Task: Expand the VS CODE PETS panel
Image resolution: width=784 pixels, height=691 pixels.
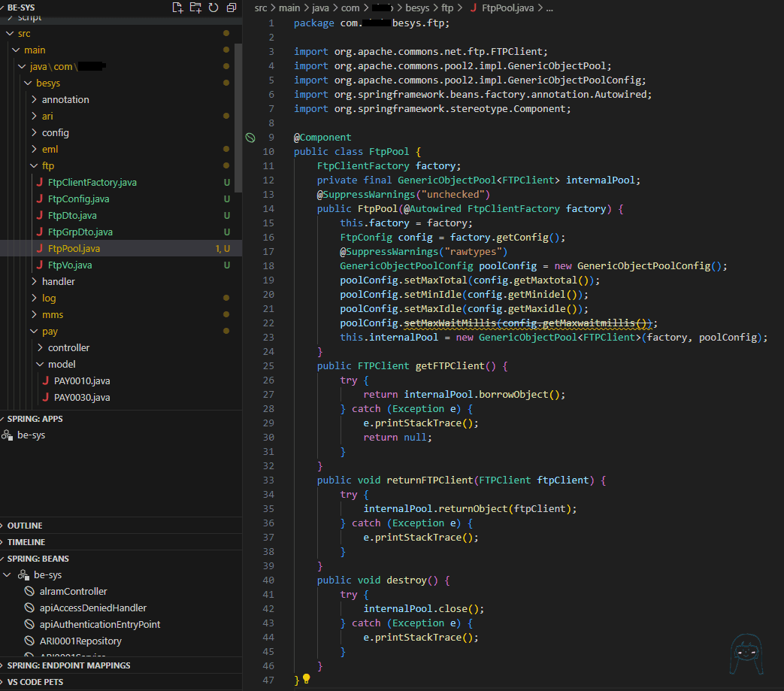Action: [121, 682]
